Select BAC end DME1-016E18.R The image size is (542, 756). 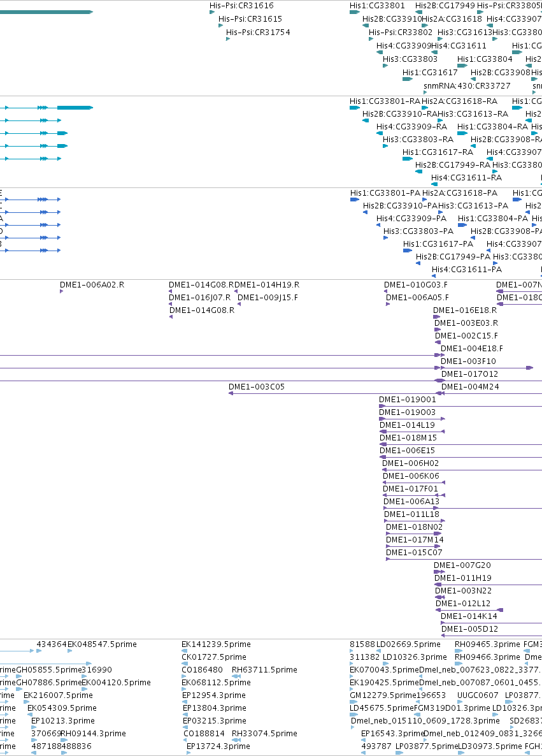click(465, 310)
